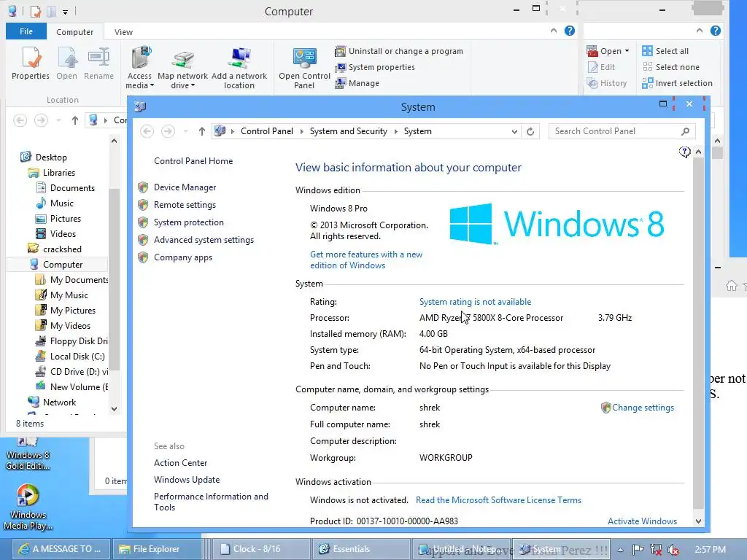This screenshot has height=560, width=747.
Task: Click the Company apps link
Action: [x=183, y=257]
